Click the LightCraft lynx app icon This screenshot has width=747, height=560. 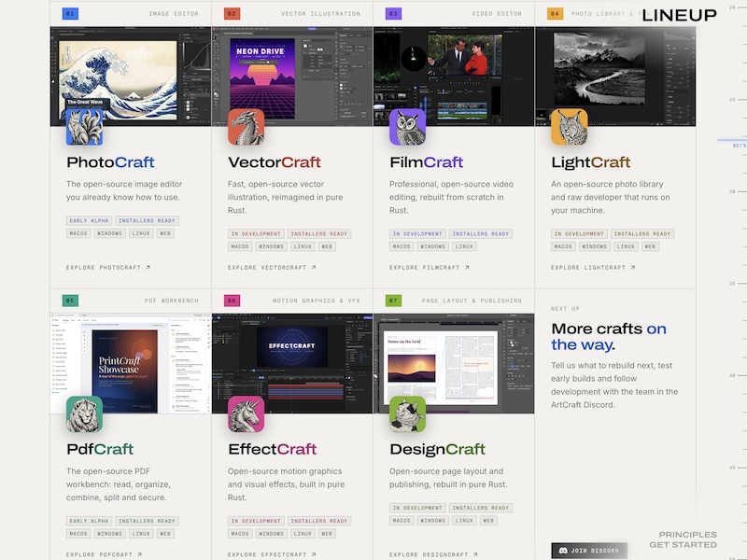click(570, 127)
